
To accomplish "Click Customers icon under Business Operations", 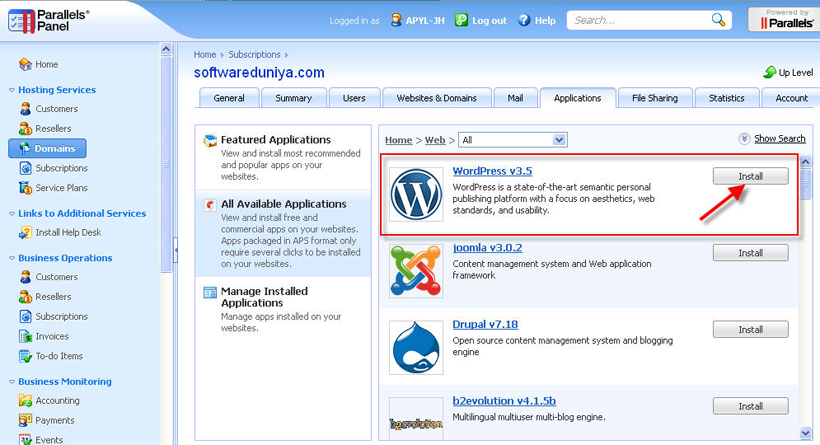I will pyautogui.click(x=25, y=277).
